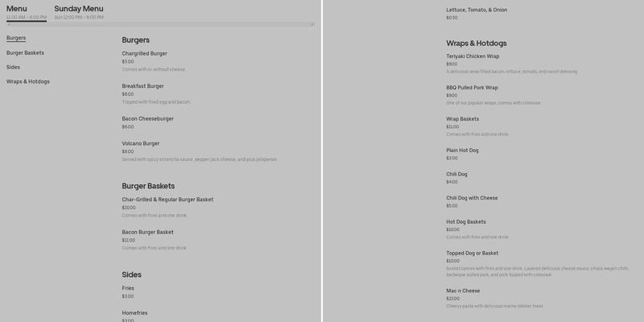
Task: Select the Chili Dog with Cheese item
Action: tap(472, 198)
